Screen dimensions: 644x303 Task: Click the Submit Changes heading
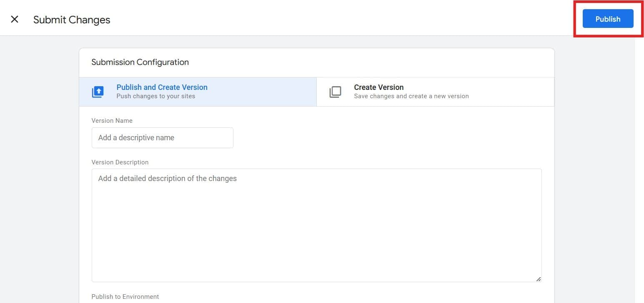[71, 20]
